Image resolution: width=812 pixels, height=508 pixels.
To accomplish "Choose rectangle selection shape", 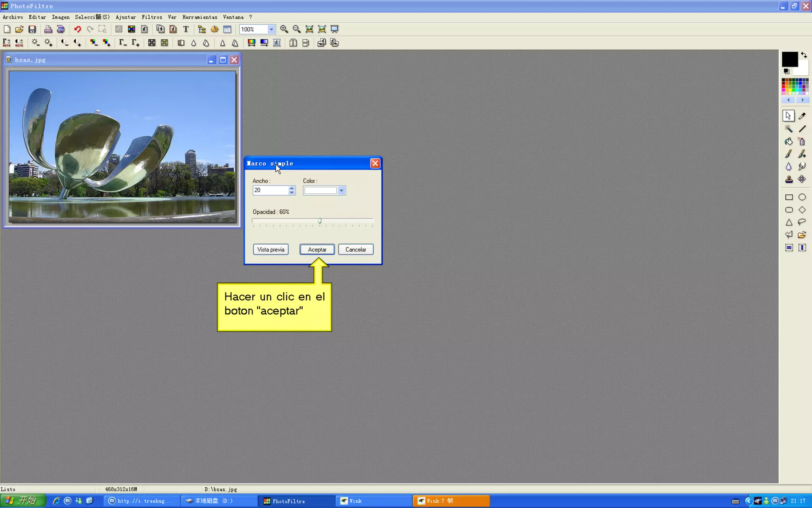I will (x=789, y=197).
